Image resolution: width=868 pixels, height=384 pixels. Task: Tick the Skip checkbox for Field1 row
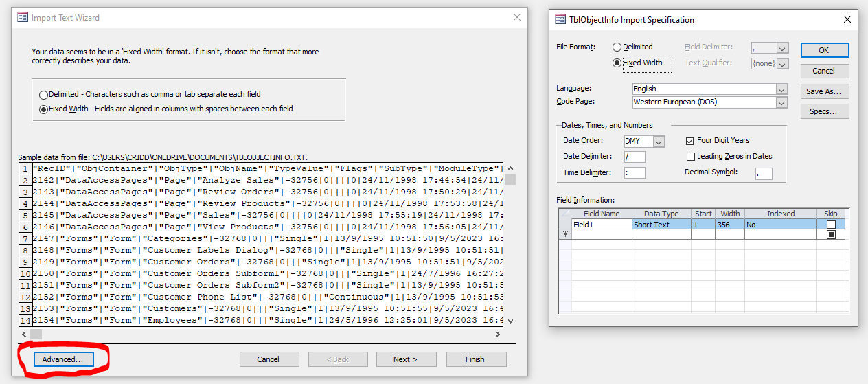point(831,225)
